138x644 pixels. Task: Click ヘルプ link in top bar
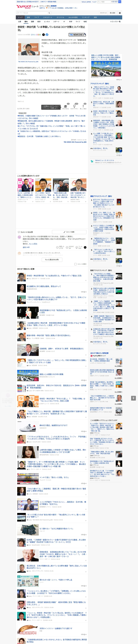click(94, 2)
